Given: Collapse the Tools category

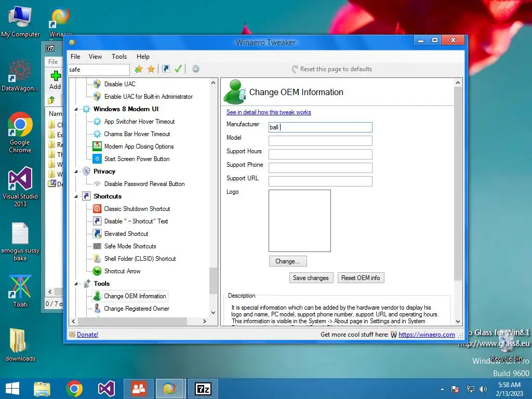Looking at the screenshot, I should click(76, 284).
